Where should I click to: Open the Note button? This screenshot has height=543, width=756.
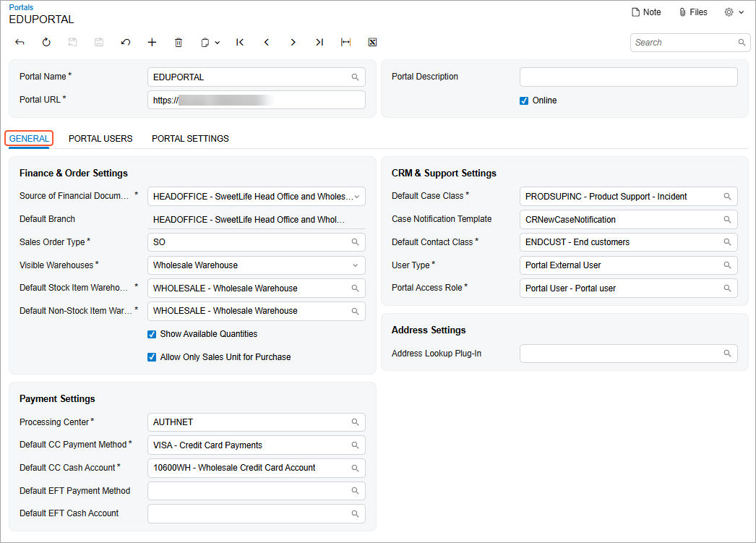[x=646, y=12]
